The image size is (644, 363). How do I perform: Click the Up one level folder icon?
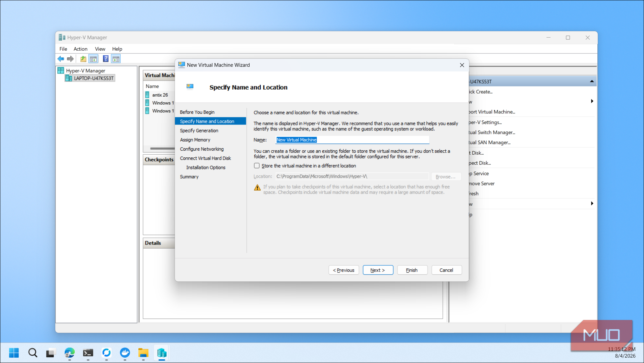(83, 59)
